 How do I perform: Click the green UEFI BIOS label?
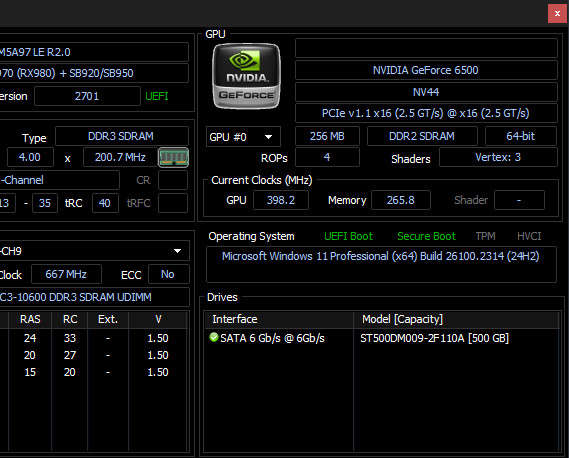click(157, 96)
